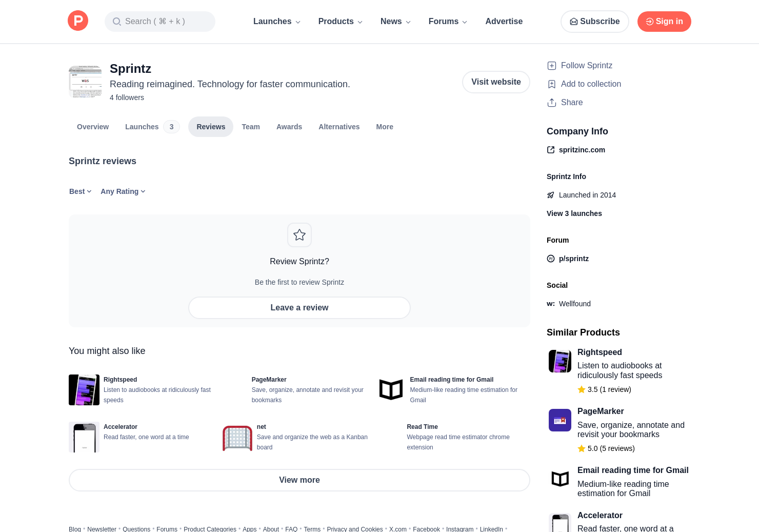Click the Follow Sprintz plus icon
The image size is (759, 532).
tap(552, 66)
